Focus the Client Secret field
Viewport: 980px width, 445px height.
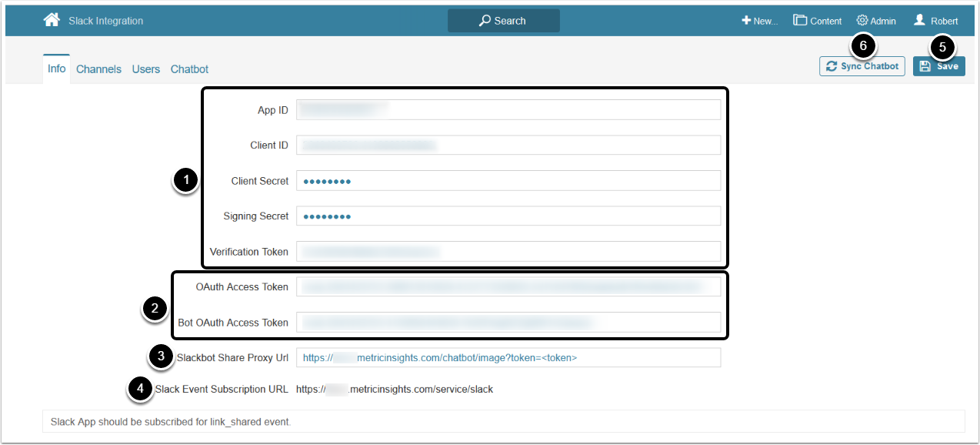pyautogui.click(x=508, y=181)
